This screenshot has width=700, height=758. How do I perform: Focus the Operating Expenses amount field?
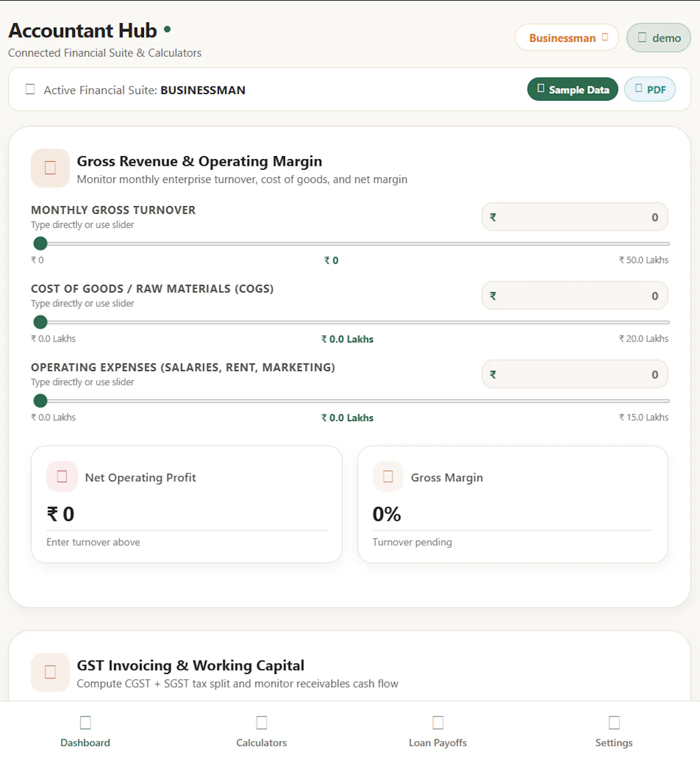click(x=575, y=374)
